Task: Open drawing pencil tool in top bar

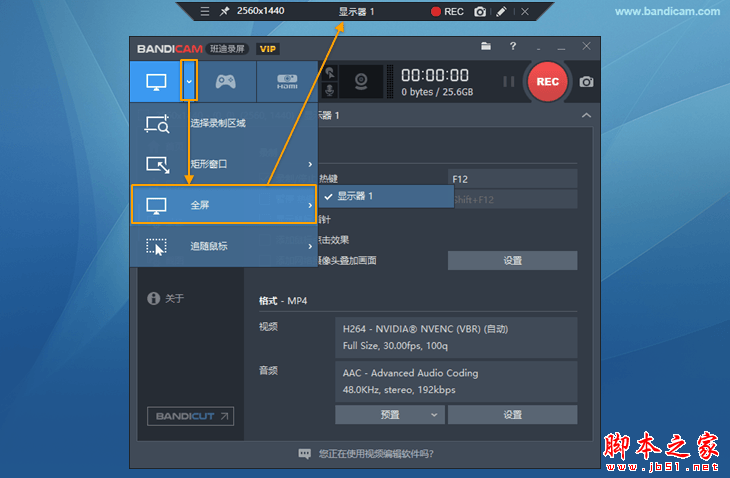Action: (x=501, y=12)
